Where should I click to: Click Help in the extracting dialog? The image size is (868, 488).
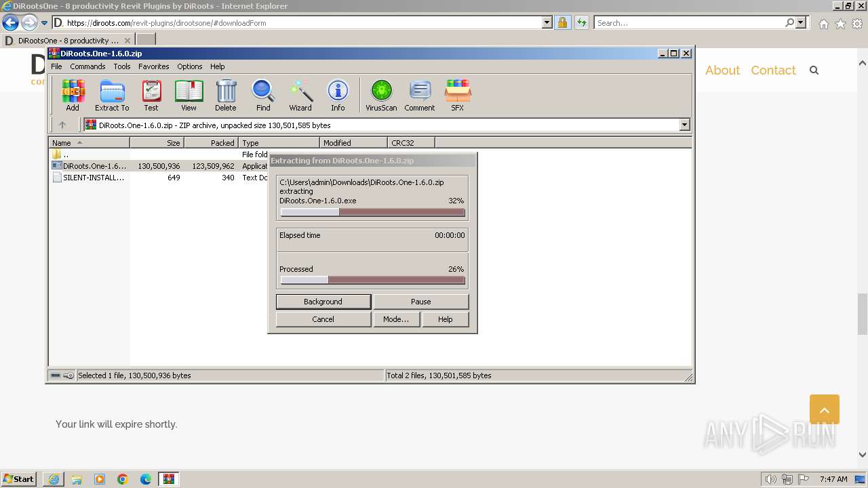point(446,319)
